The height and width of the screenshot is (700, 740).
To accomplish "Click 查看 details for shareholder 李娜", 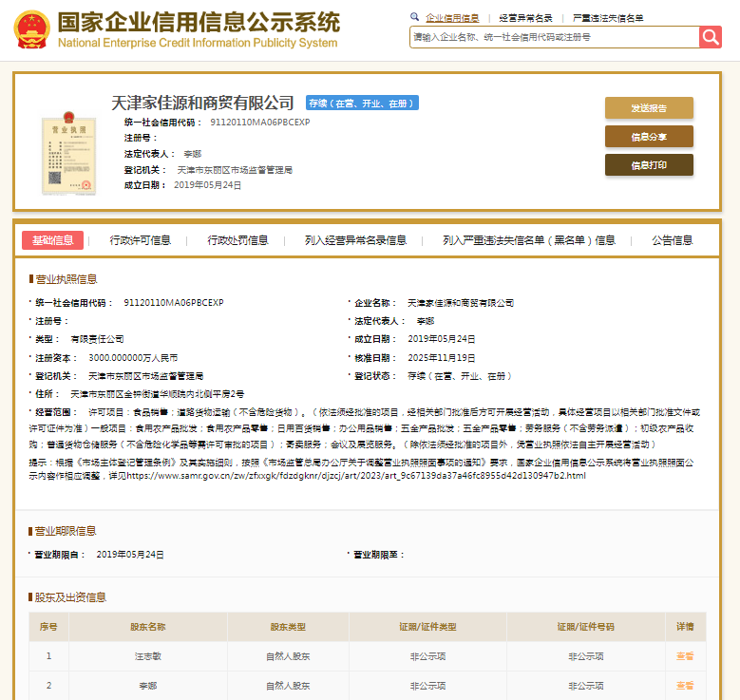I will (x=684, y=685).
